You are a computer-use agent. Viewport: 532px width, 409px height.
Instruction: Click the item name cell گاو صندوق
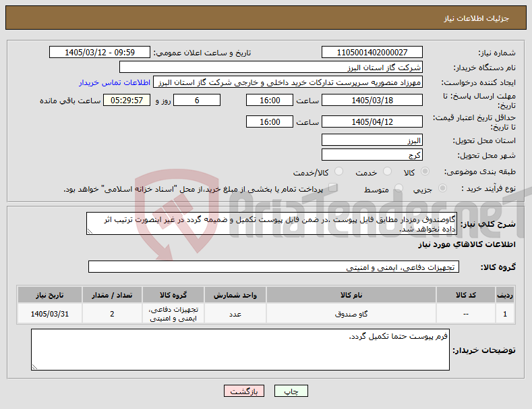click(x=351, y=314)
